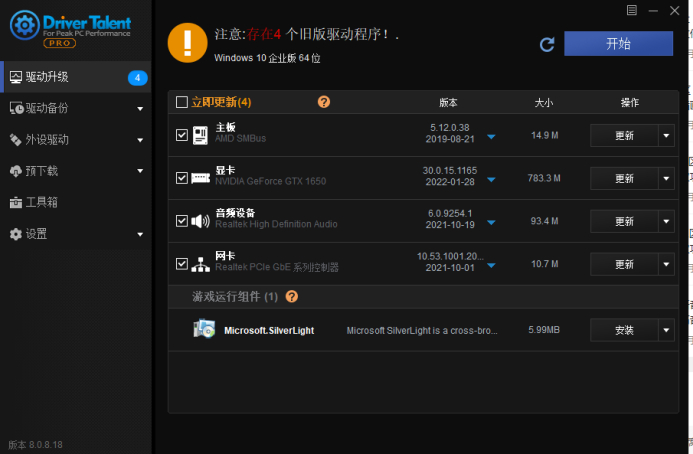The height and width of the screenshot is (454, 693).
Task: Close the Driver Talent window
Action: click(x=674, y=10)
